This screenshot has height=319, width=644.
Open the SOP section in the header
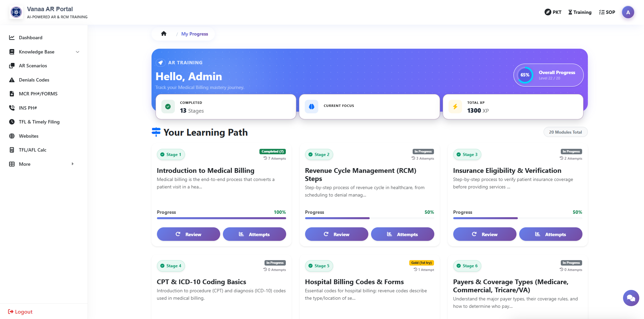607,12
